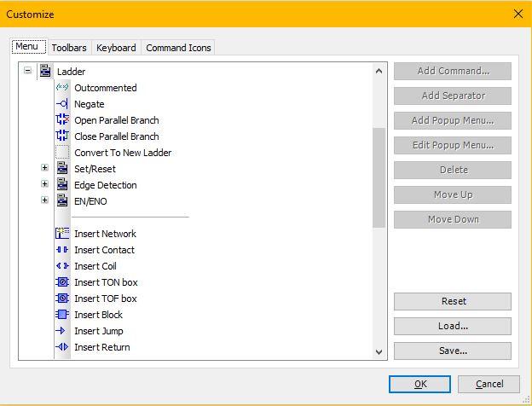Click the Insert Return icon
This screenshot has height=406, width=532.
click(x=62, y=347)
